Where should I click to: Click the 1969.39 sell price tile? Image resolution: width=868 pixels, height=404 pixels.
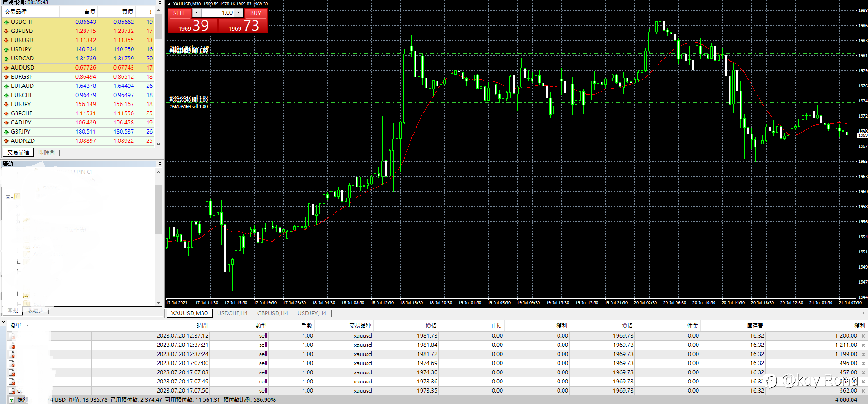pyautogui.click(x=192, y=26)
